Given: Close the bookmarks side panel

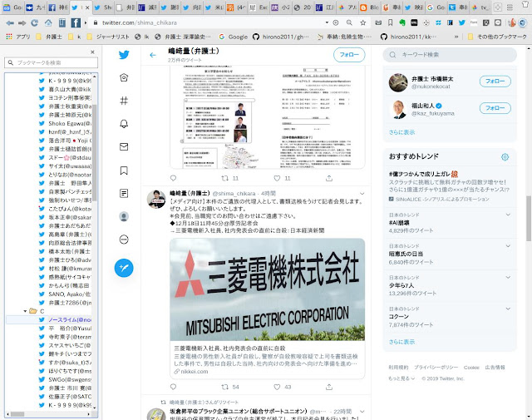Looking at the screenshot, I should coord(92,52).
